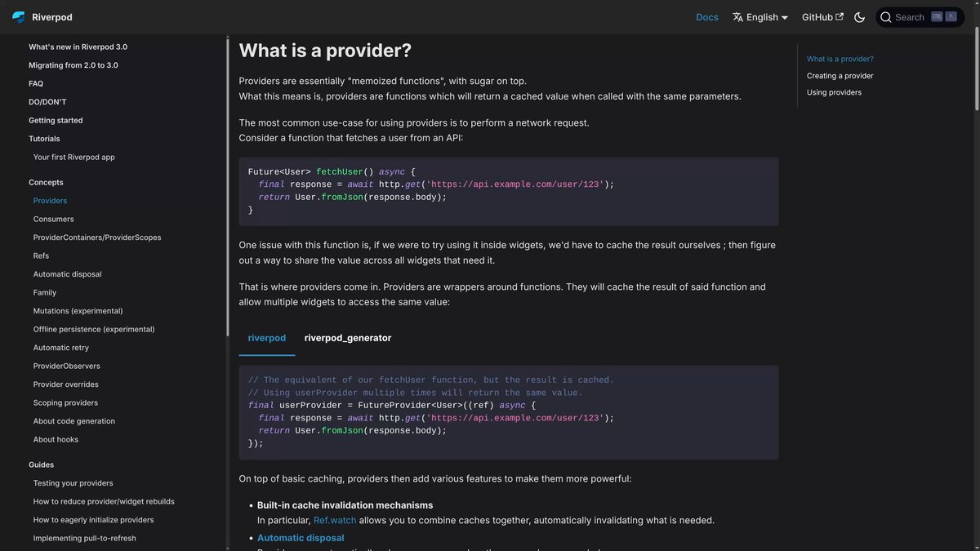
Task: Collapse the Concepts sidebar section
Action: pos(46,182)
